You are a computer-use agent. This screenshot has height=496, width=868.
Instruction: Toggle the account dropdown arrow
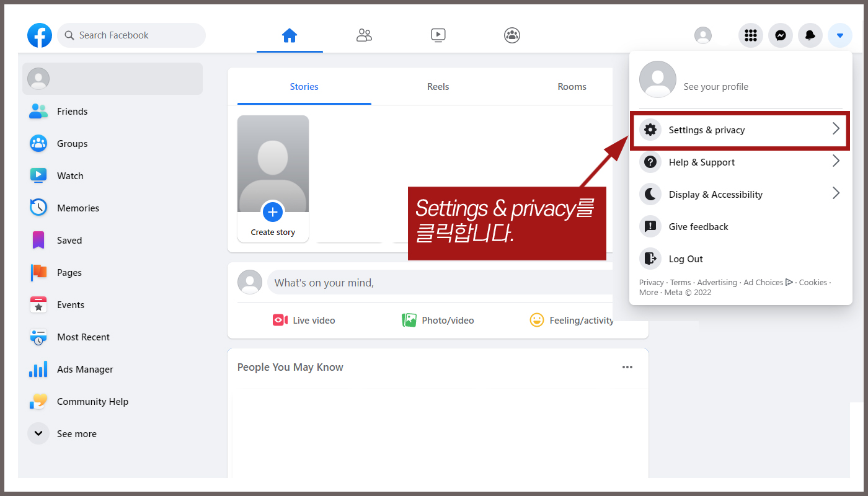840,35
